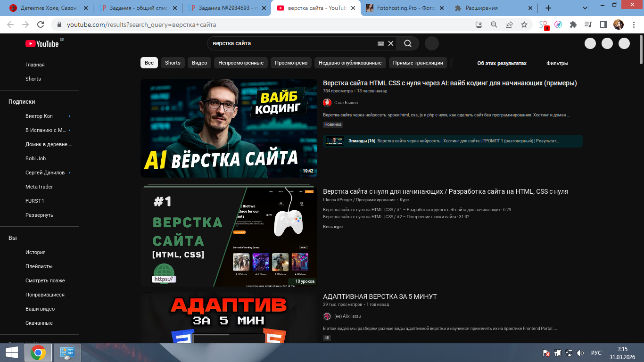Open the Стас Быков channel avatar
This screenshot has width=644, height=362.
coord(327,103)
